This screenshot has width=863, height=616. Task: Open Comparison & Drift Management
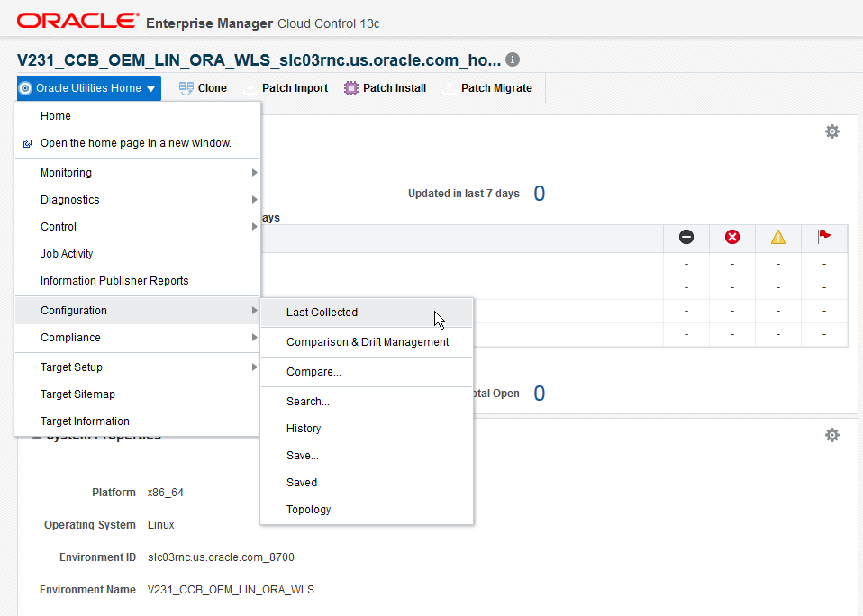tap(367, 342)
